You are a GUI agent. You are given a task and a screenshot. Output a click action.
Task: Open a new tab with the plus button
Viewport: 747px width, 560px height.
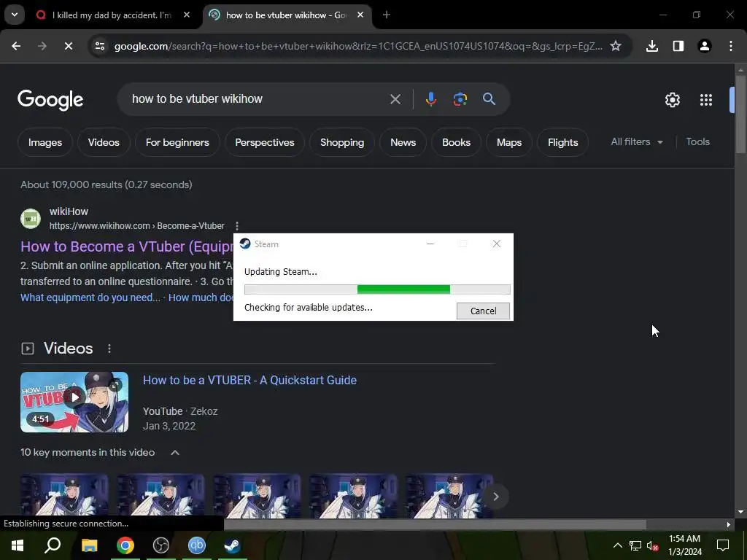[x=387, y=15]
